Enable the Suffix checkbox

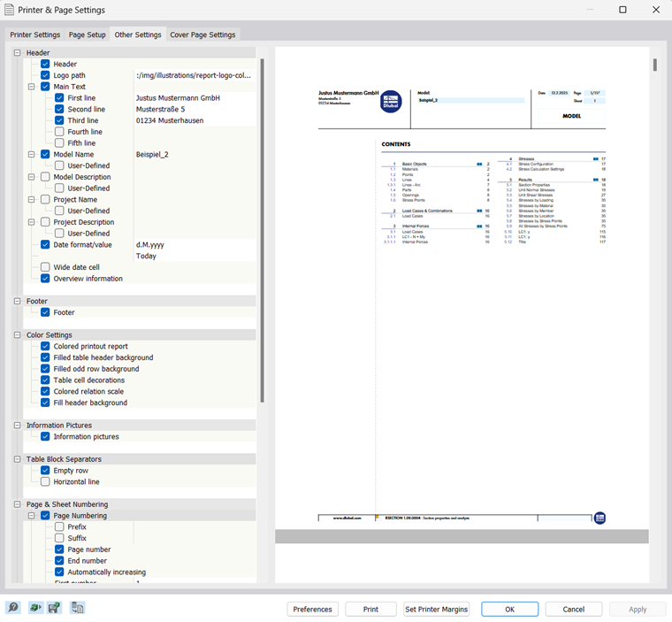[59, 538]
